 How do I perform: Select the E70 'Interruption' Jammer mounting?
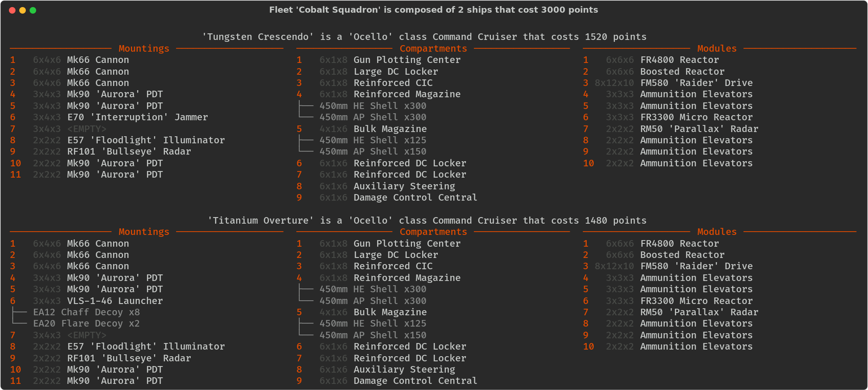pos(137,117)
